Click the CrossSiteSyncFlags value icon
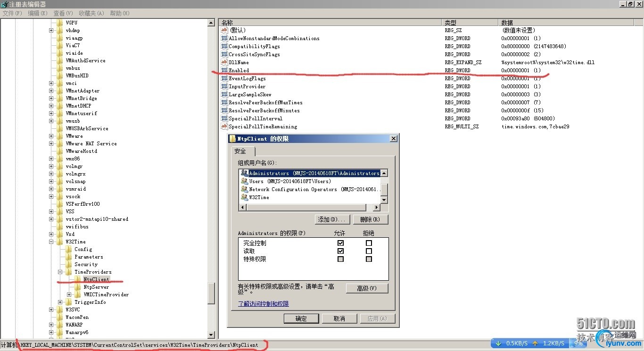 (224, 54)
